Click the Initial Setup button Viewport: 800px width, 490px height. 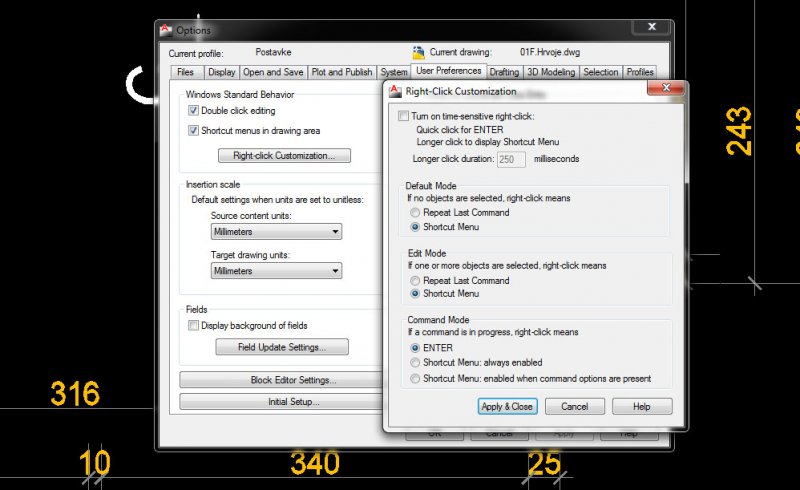(x=281, y=402)
